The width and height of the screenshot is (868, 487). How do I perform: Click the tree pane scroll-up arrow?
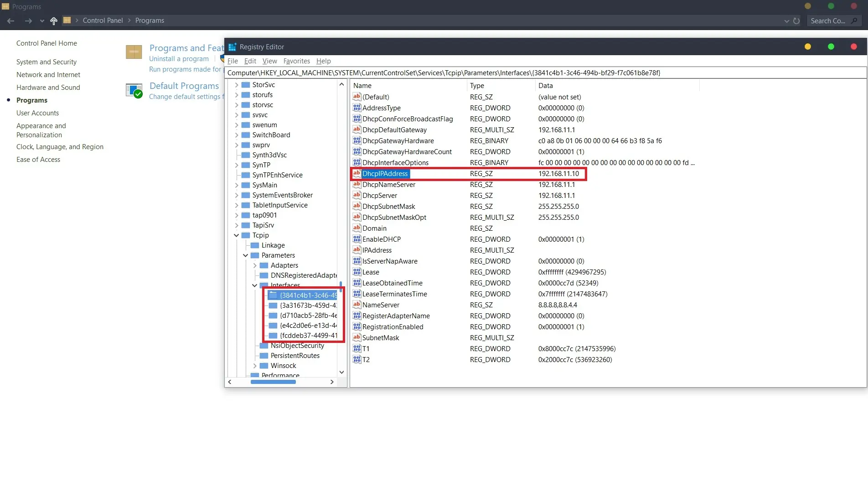coord(341,84)
